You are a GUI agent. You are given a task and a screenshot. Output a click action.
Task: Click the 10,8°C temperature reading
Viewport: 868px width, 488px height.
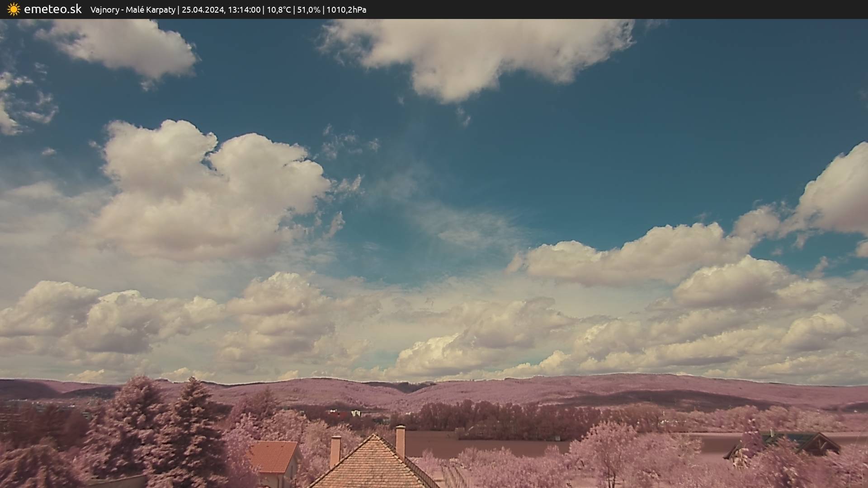279,9
